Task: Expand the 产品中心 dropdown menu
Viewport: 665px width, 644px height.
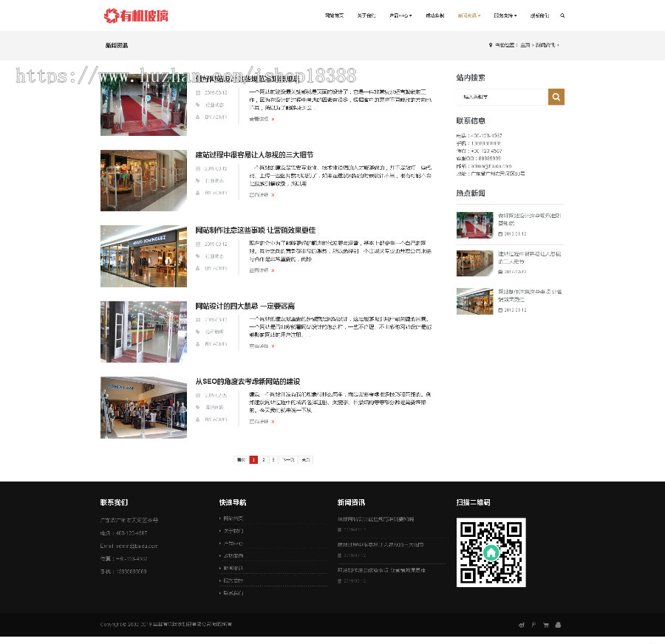Action: 400,16
